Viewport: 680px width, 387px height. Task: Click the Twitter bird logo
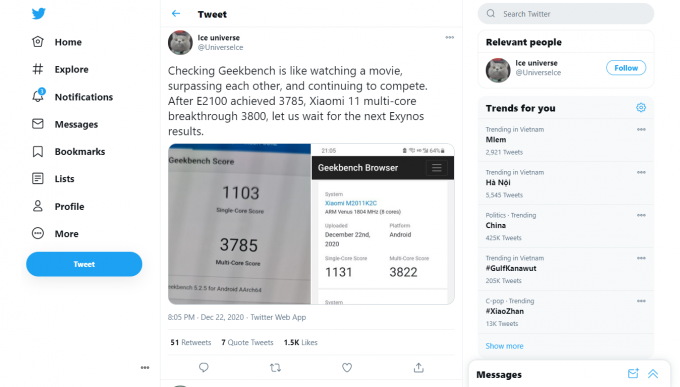[x=39, y=13]
